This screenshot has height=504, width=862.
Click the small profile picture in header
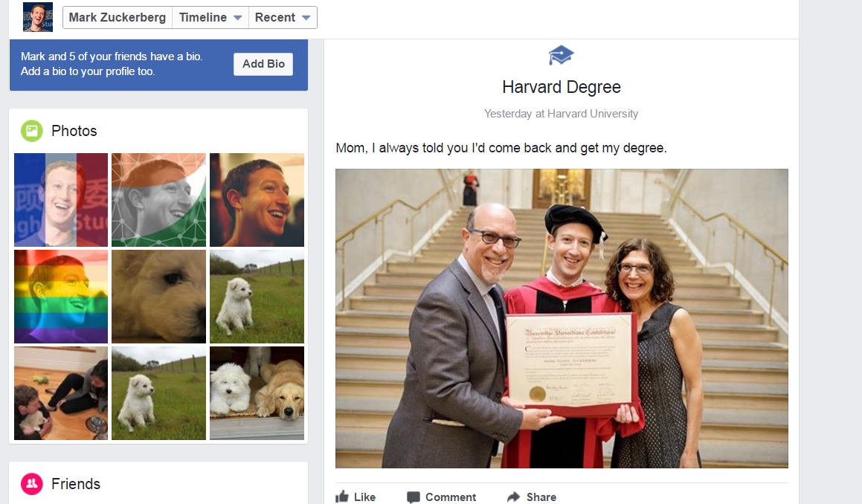(x=38, y=17)
